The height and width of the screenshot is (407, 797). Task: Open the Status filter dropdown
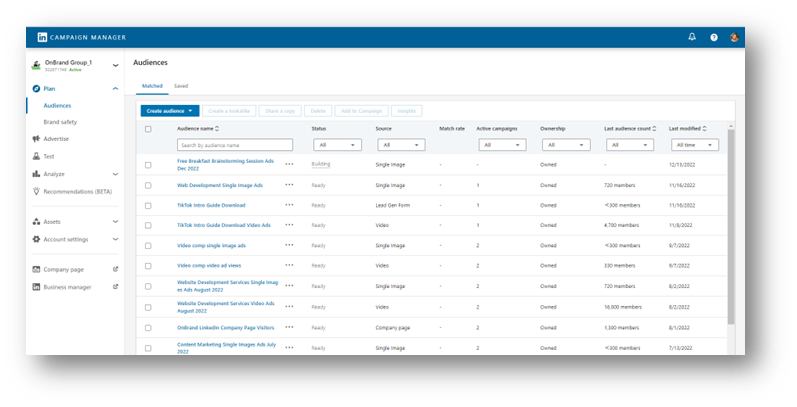tap(338, 145)
